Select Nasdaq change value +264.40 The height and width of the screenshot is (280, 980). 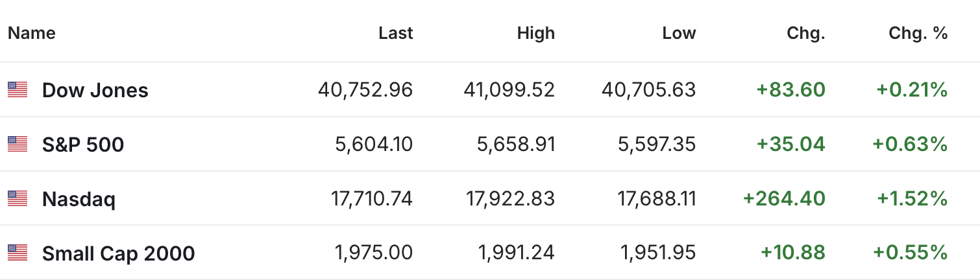click(784, 198)
